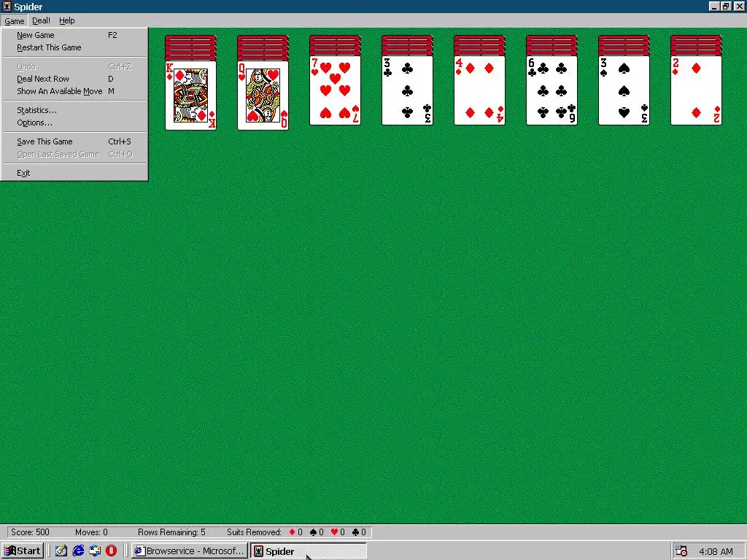The width and height of the screenshot is (747, 560).
Task: Click the notepad quick launch icon
Action: pyautogui.click(x=61, y=551)
